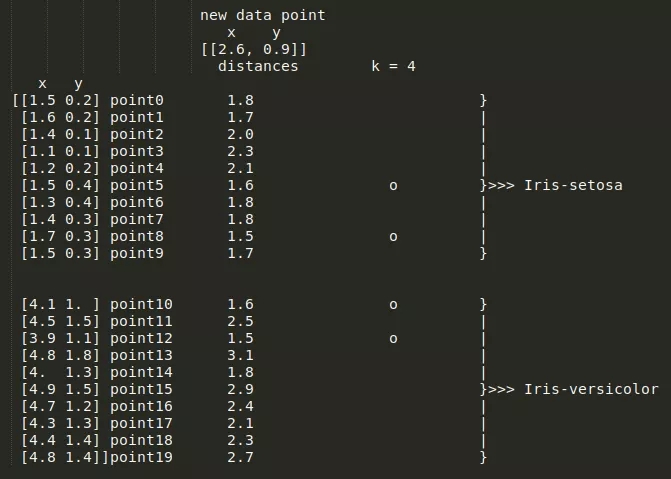Click distance value 3.1 for point13

[x=240, y=355]
